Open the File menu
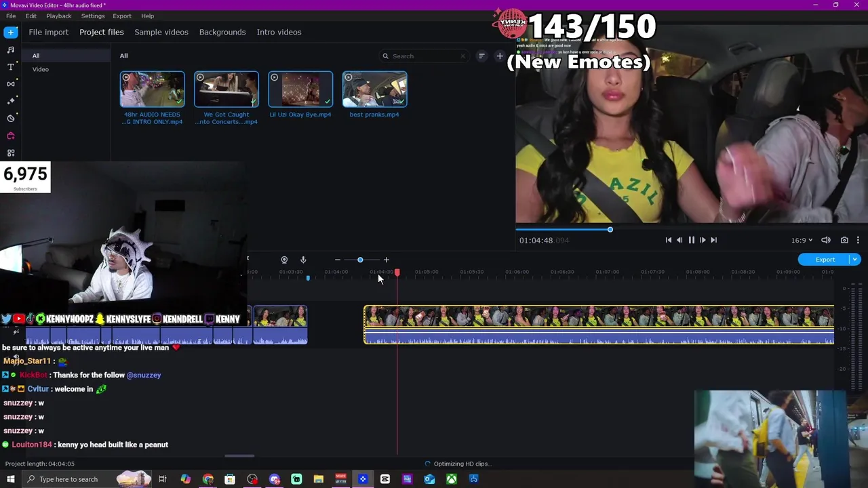Screen dimensions: 868x488 (x=11, y=16)
